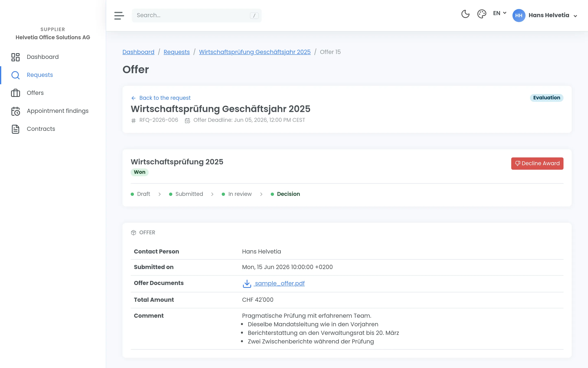The height and width of the screenshot is (368, 588).
Task: Click the Contracts document icon
Action: coord(16,129)
